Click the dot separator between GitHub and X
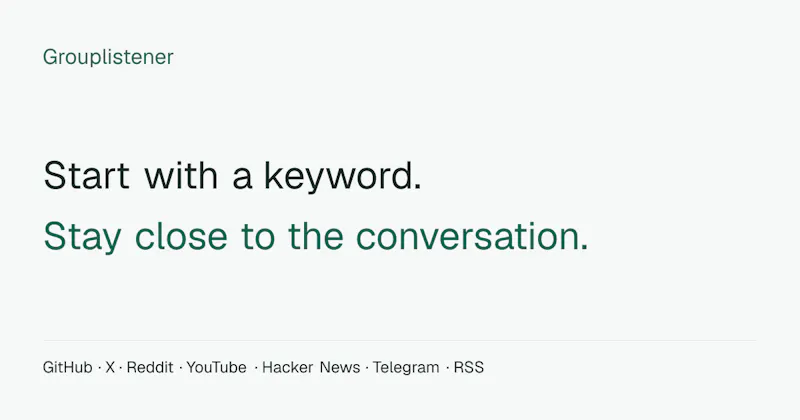800x420 pixels. click(99, 368)
